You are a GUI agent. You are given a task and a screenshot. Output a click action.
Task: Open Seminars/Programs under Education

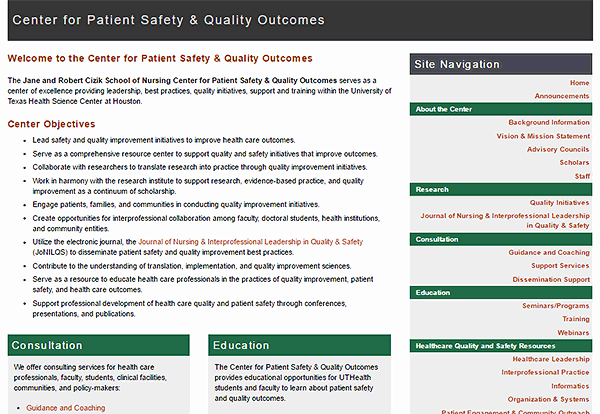(553, 306)
